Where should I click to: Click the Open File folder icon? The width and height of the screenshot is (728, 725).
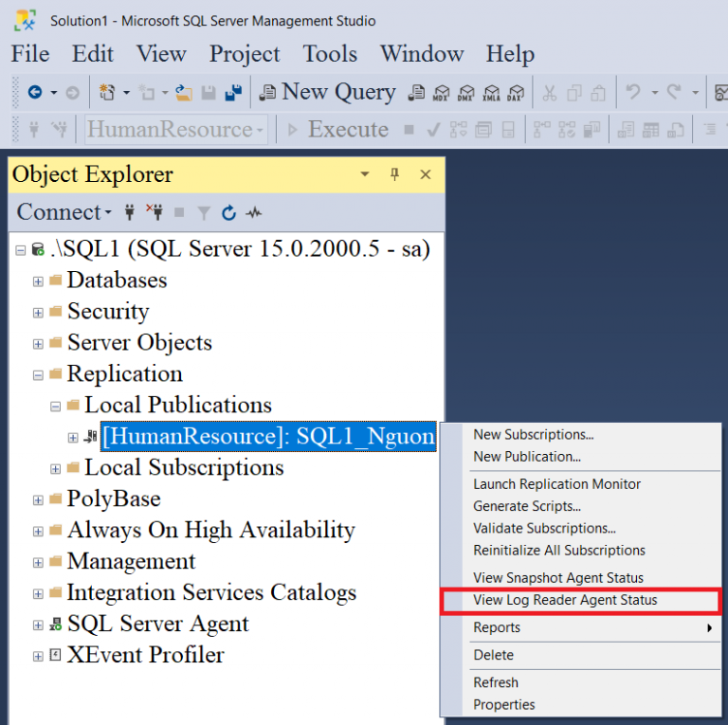[x=184, y=93]
